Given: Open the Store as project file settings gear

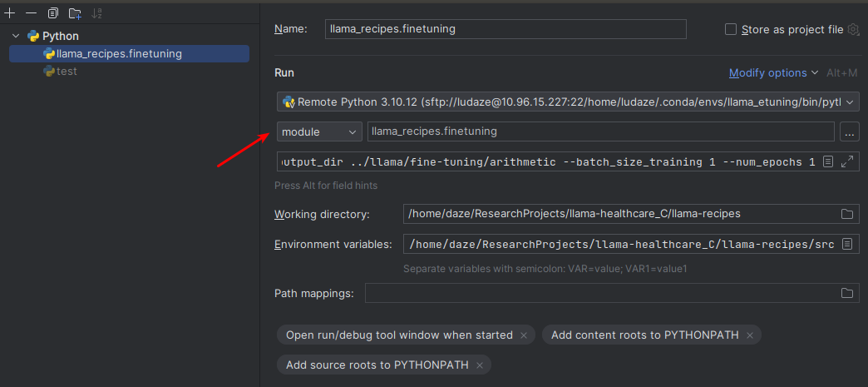Looking at the screenshot, I should 853,29.
